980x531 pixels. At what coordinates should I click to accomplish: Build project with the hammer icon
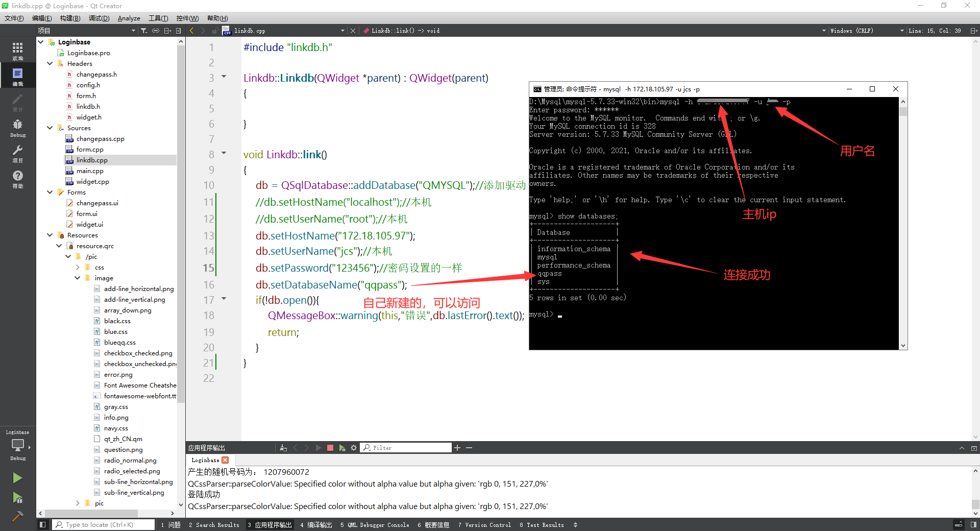click(x=17, y=516)
